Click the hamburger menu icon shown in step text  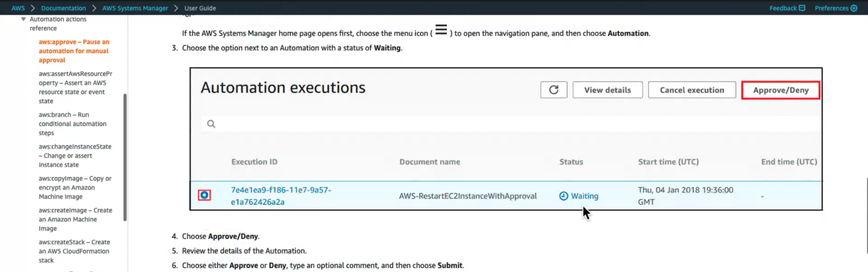click(441, 30)
